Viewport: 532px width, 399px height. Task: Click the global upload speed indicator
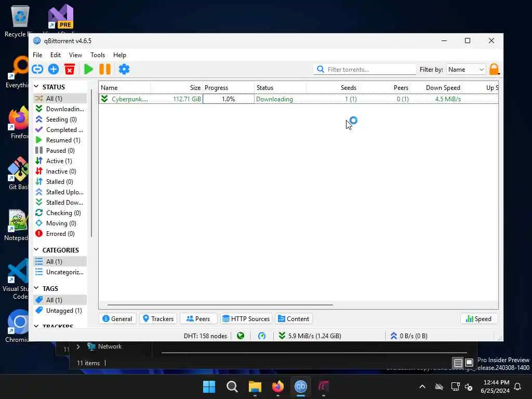pos(408,336)
